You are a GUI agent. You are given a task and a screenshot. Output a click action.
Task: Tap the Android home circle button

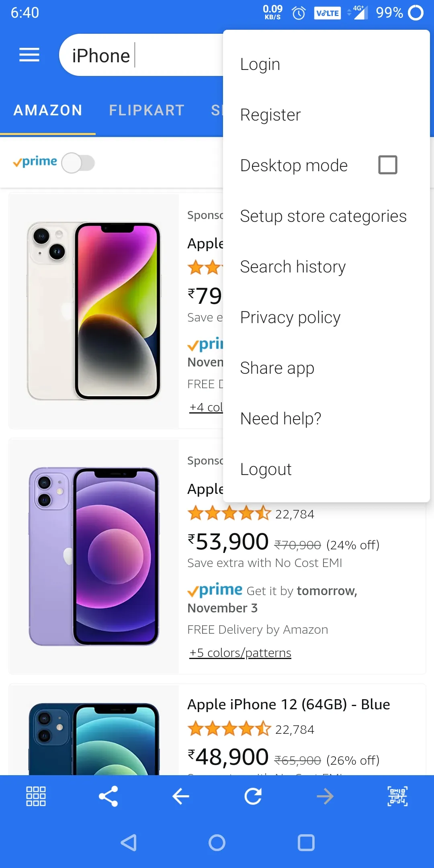217,843
